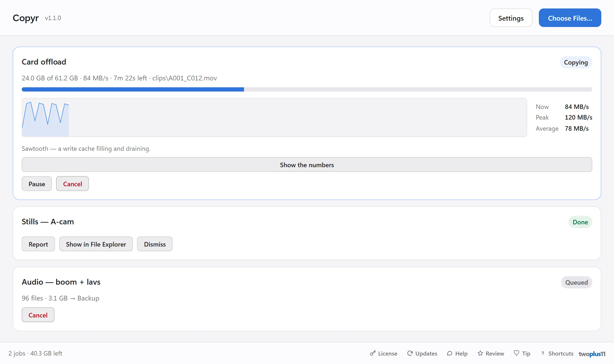Dismiss the Stills — A-cam job
614x364 pixels.
click(x=155, y=244)
